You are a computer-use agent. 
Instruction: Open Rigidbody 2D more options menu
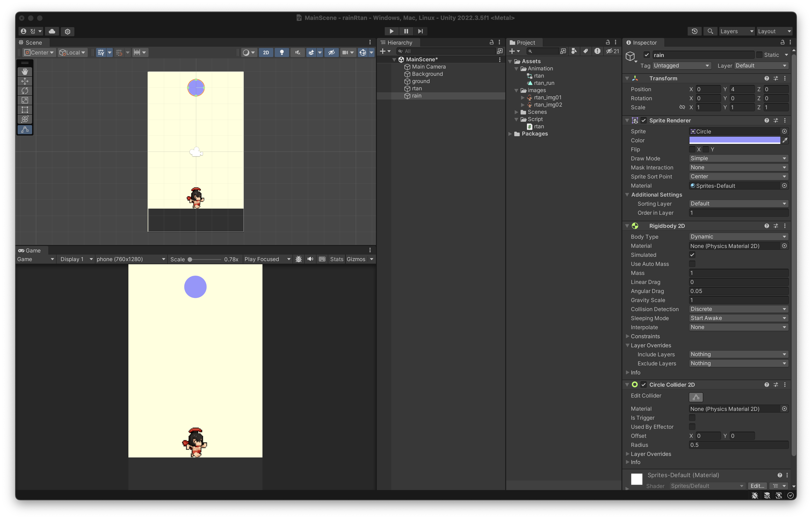click(x=785, y=226)
